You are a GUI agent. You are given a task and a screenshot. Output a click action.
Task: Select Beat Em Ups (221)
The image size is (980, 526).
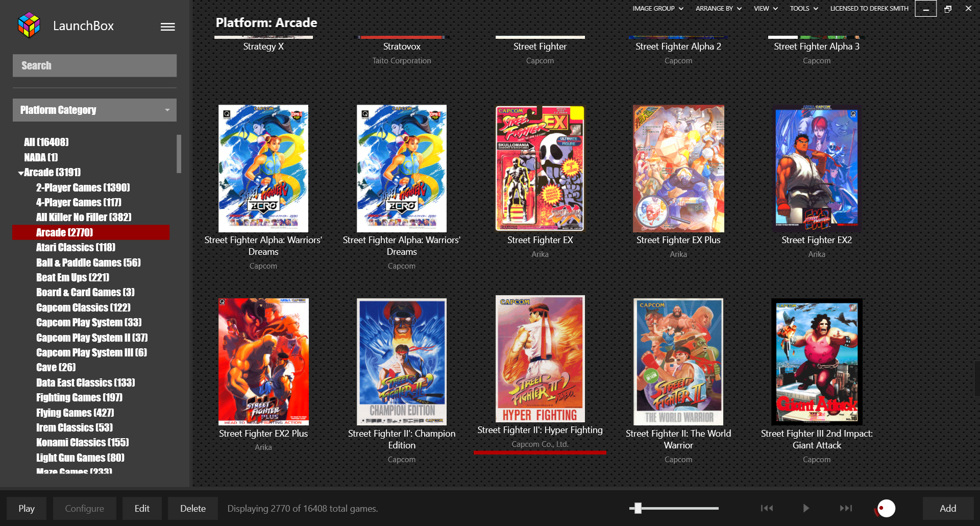72,277
